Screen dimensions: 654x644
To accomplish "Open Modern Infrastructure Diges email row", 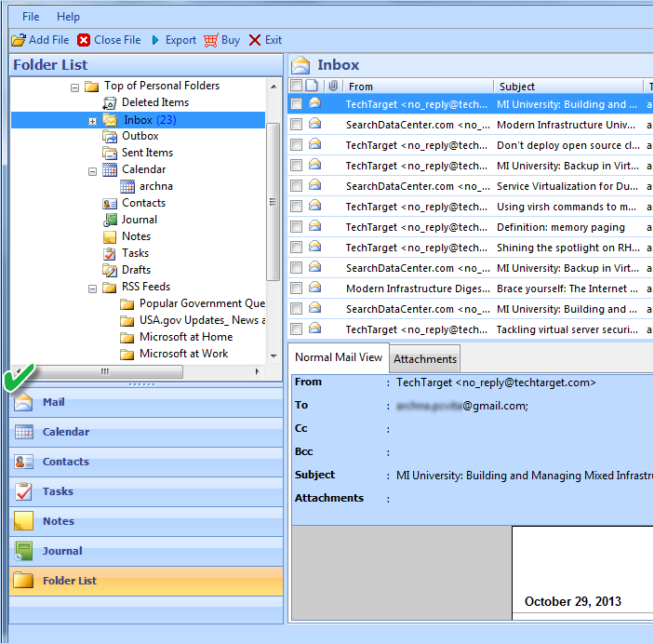I will pyautogui.click(x=470, y=288).
